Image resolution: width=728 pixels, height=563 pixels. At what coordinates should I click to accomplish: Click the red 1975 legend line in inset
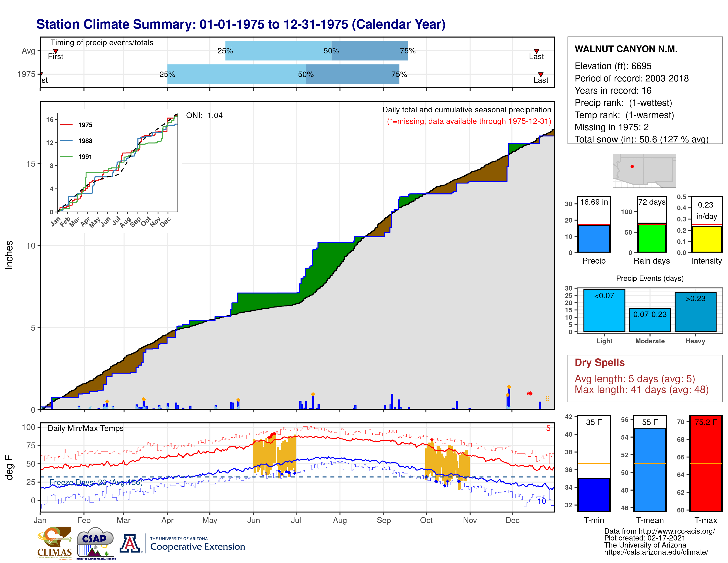pyautogui.click(x=66, y=125)
